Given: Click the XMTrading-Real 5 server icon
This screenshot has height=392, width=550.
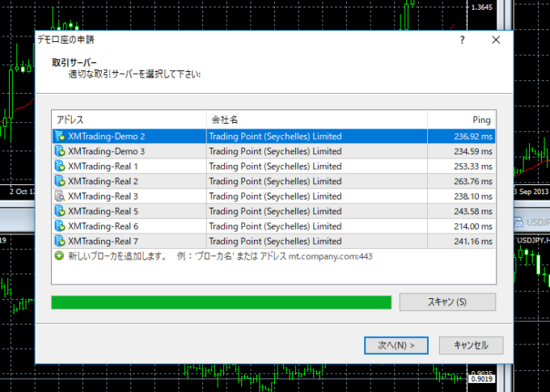Looking at the screenshot, I should pyautogui.click(x=59, y=211).
